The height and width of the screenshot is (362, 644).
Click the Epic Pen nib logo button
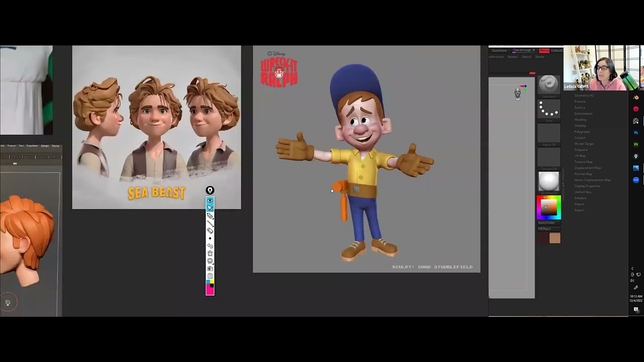210,190
